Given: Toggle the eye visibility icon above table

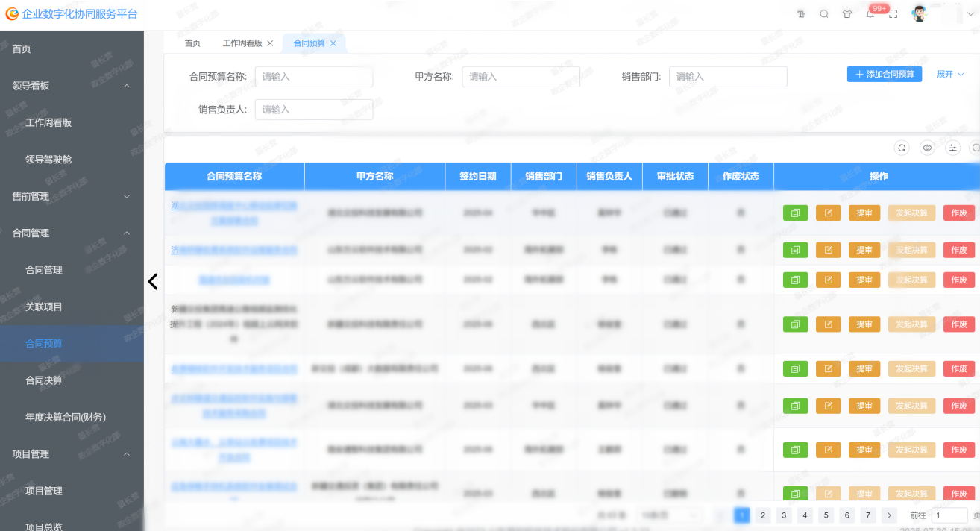Looking at the screenshot, I should pos(927,148).
